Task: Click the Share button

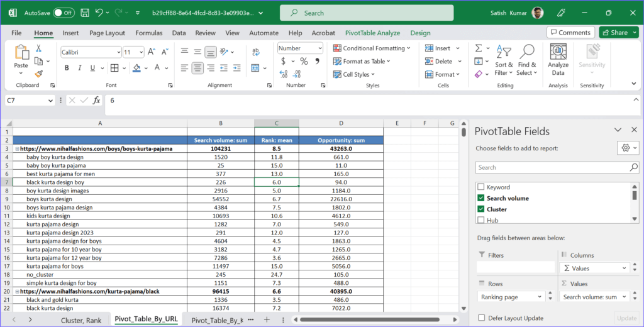Action: 615,33
